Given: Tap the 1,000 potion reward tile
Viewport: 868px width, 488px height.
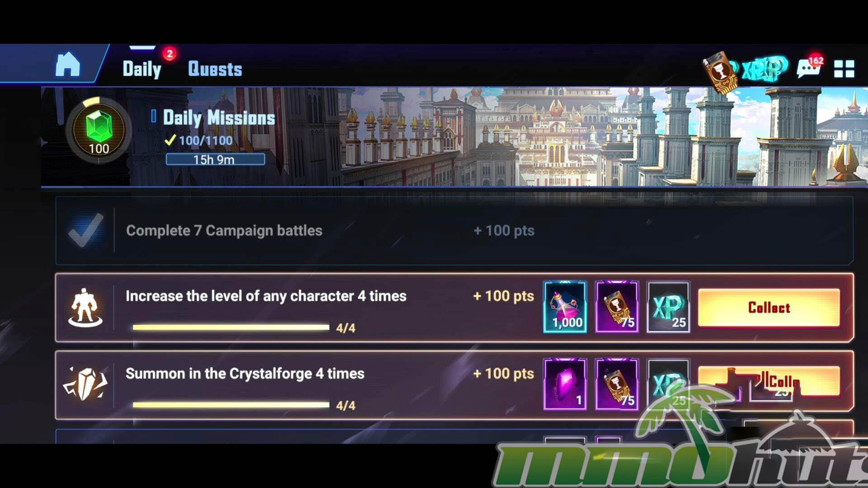Looking at the screenshot, I should point(565,307).
